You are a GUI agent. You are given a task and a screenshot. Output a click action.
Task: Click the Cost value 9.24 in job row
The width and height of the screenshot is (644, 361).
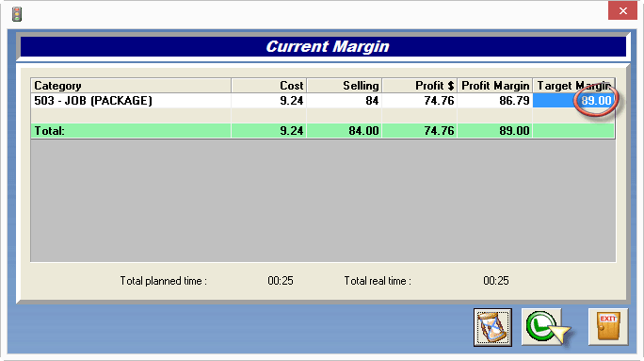(x=269, y=101)
